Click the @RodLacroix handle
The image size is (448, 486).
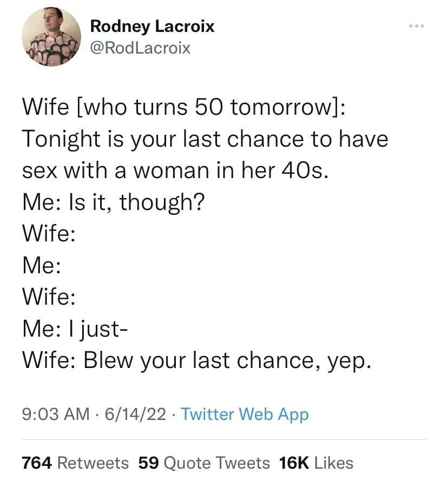pyautogui.click(x=140, y=48)
